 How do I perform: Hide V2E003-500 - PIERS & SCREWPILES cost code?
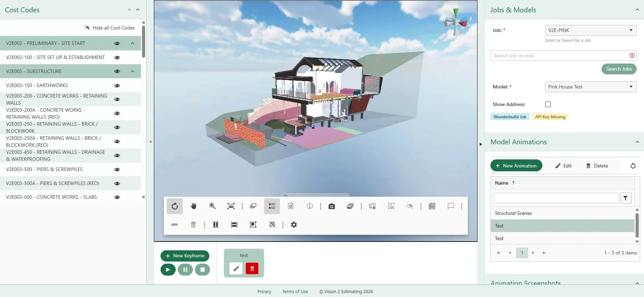[117, 170]
